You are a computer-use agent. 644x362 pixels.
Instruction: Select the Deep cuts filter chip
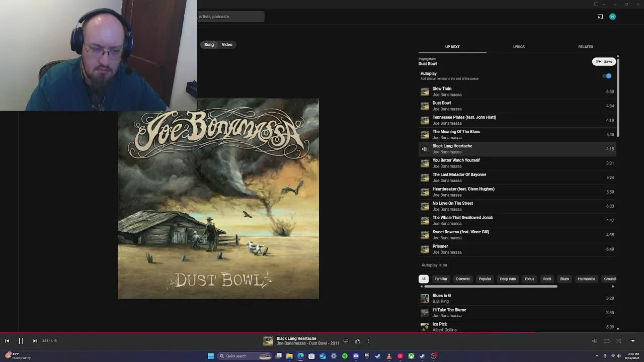click(x=508, y=279)
